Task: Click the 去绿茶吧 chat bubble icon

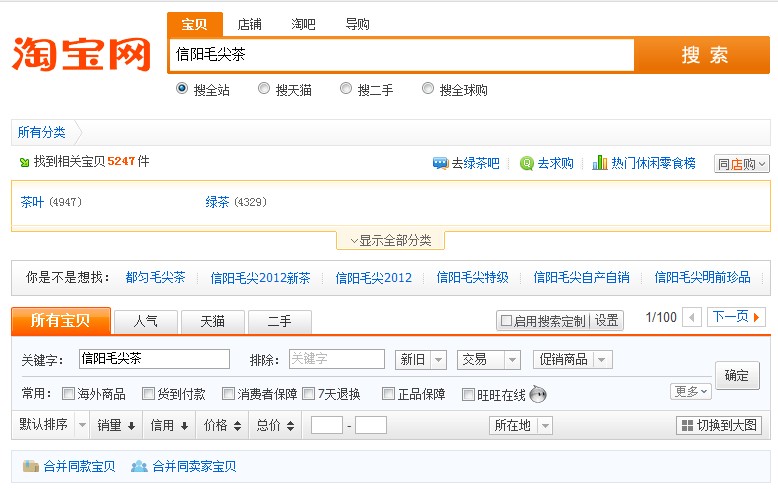Action: (x=440, y=163)
